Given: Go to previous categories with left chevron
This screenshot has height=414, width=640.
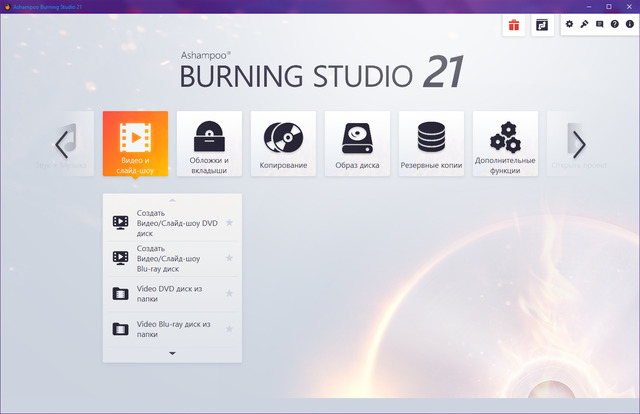Looking at the screenshot, I should pyautogui.click(x=62, y=144).
